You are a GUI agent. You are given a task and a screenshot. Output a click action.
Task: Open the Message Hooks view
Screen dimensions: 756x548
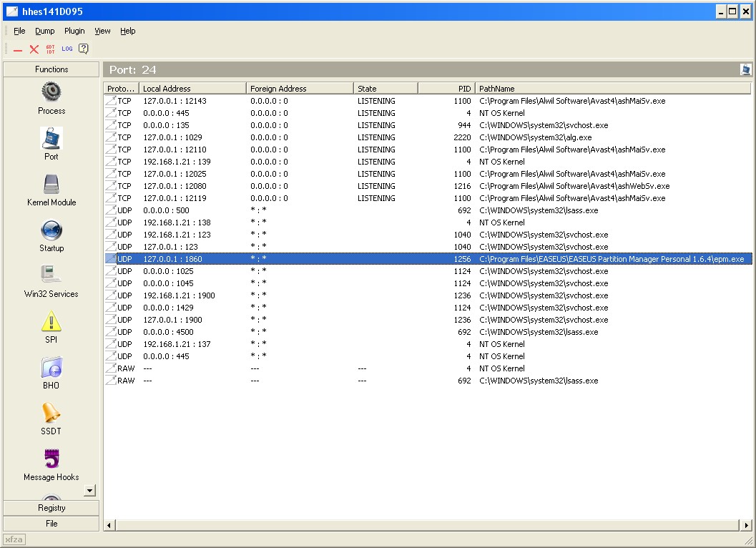pyautogui.click(x=51, y=464)
